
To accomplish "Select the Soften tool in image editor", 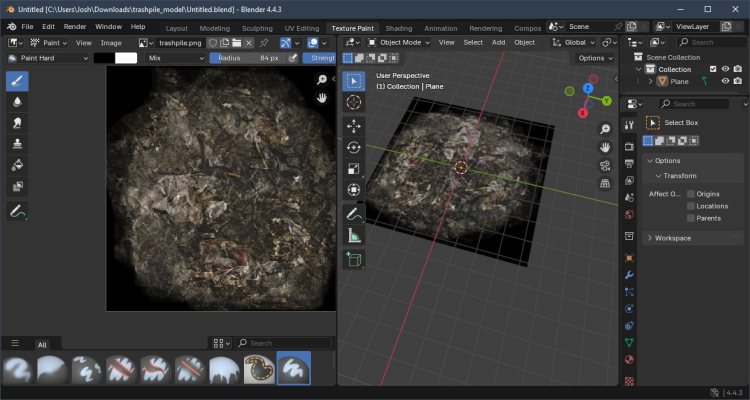I will (18, 101).
